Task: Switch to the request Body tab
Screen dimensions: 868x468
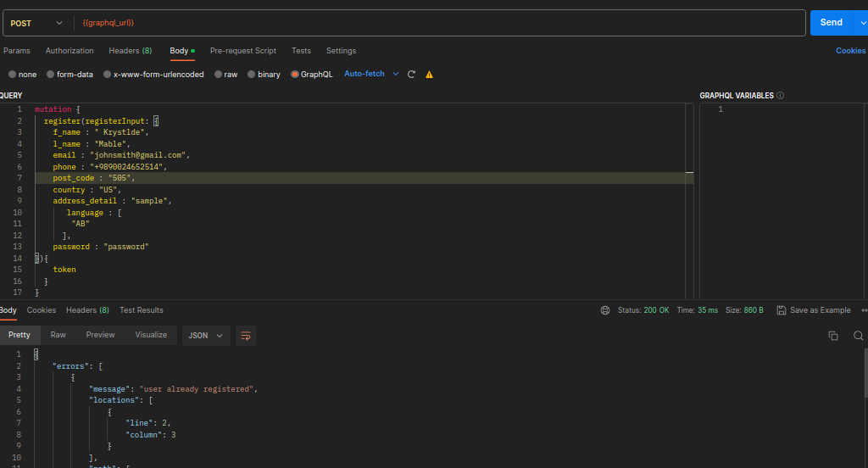Action: (182, 50)
